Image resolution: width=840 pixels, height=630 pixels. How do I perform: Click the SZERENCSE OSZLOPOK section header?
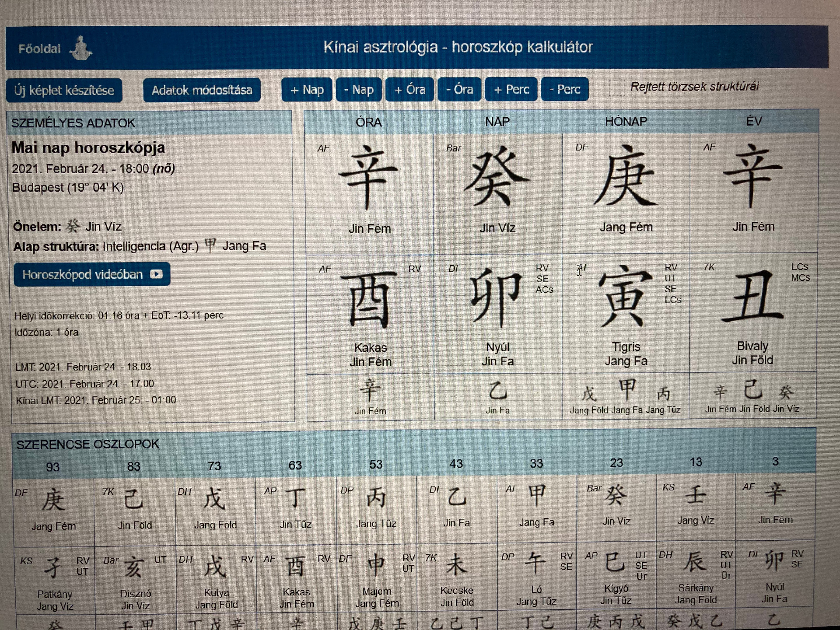click(x=88, y=444)
